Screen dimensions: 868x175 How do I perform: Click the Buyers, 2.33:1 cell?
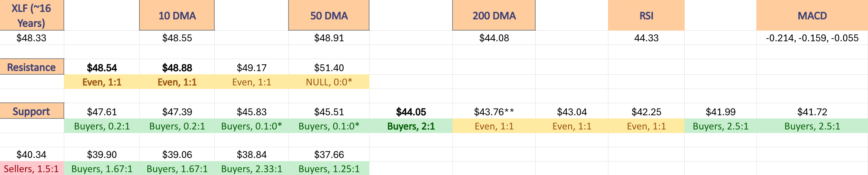pos(251,168)
